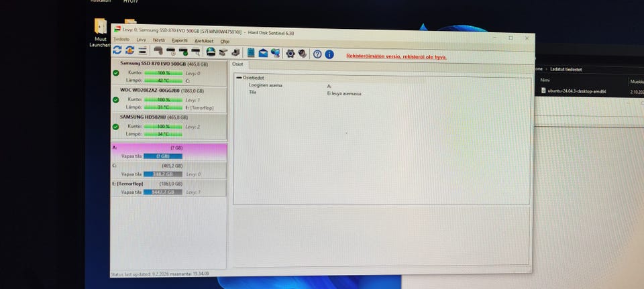Click the disk icon with magnifying glass
This screenshot has width=644, height=289.
click(195, 52)
